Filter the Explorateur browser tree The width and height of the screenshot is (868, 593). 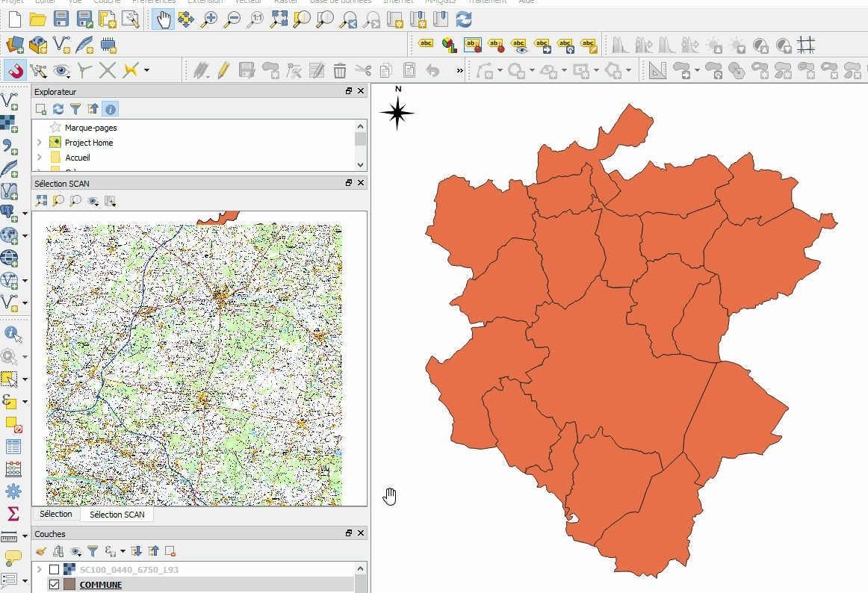pos(75,109)
